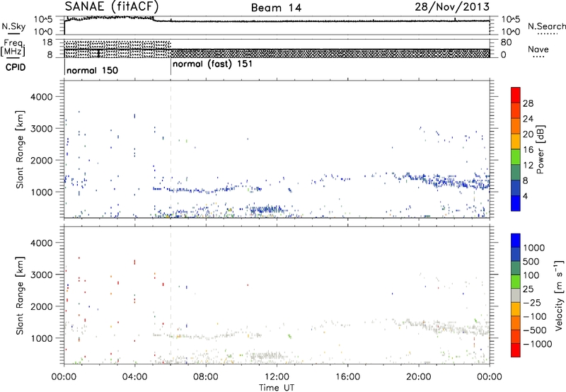Screen dimensions: 566x392
Task: Click the CPID label
Action: [16, 67]
